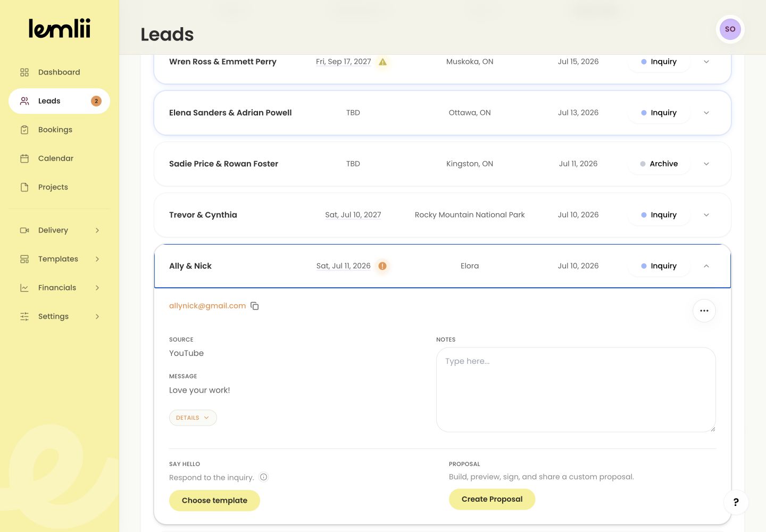The image size is (766, 532).
Task: Click the date Fri, Sep 17, 2027
Action: 344,62
